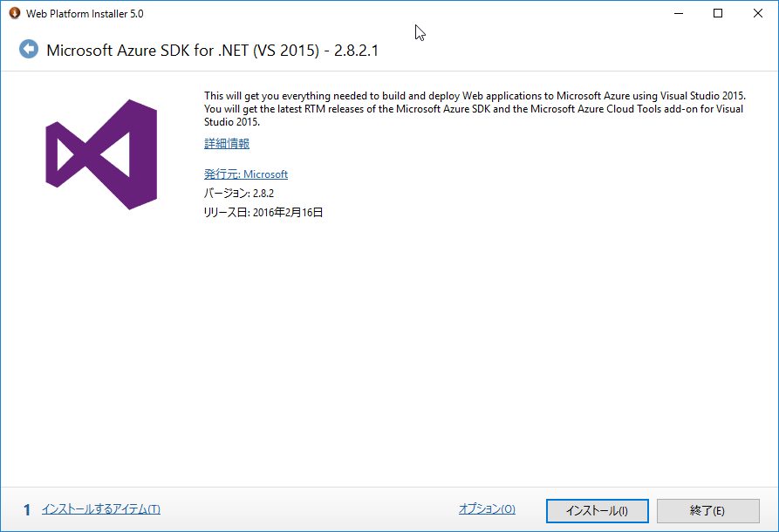Minimize the Web Platform Installer window
Image resolution: width=779 pixels, height=532 pixels.
(679, 13)
